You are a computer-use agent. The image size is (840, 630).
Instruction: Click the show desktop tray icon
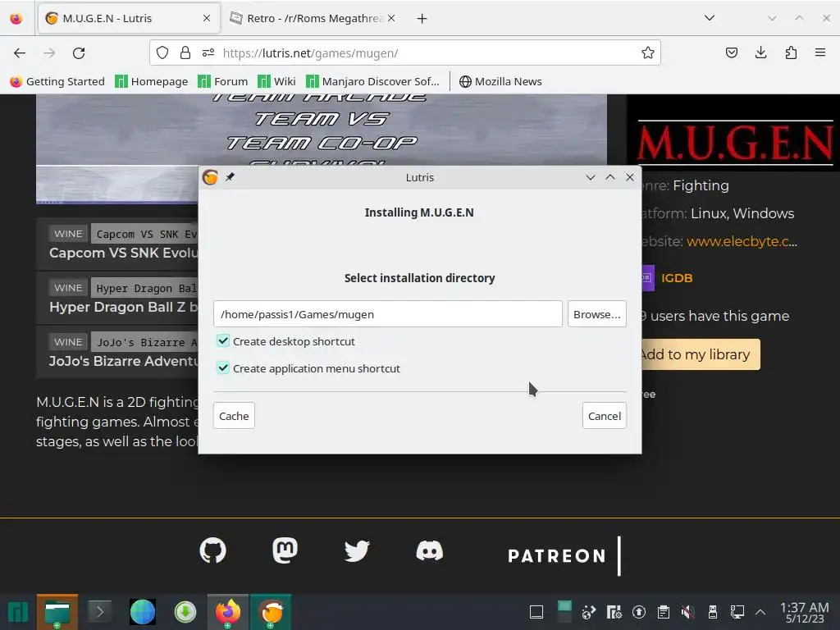coord(536,612)
